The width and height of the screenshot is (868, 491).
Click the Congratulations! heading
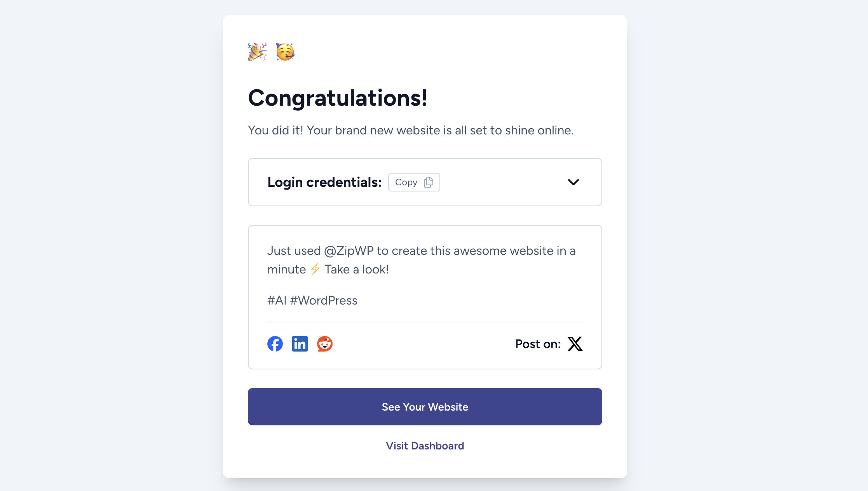tap(338, 98)
